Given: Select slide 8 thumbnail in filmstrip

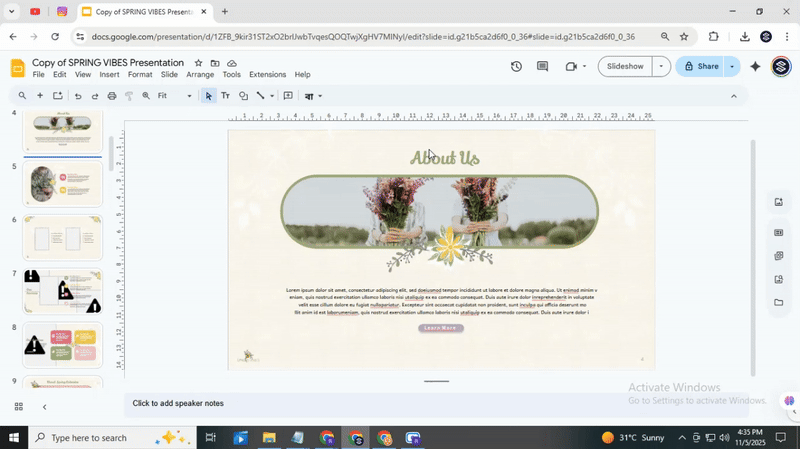Looking at the screenshot, I should point(62,345).
